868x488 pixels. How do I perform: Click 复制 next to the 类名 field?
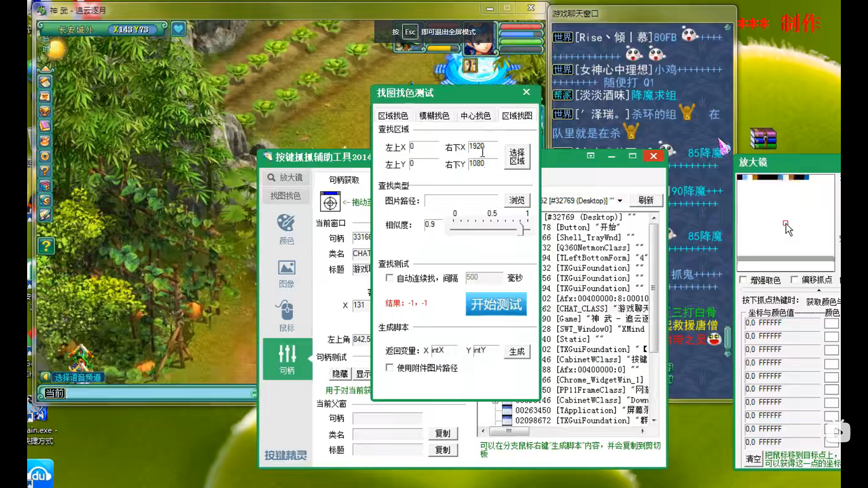click(443, 434)
